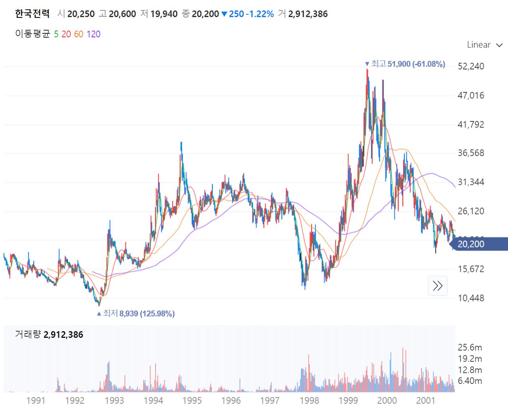Click the 거래량 2,912,386 volume label

click(49, 334)
